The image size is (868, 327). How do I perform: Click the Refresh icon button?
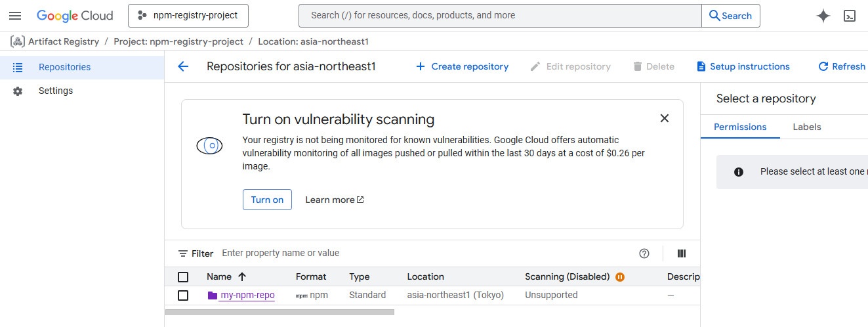click(x=823, y=66)
